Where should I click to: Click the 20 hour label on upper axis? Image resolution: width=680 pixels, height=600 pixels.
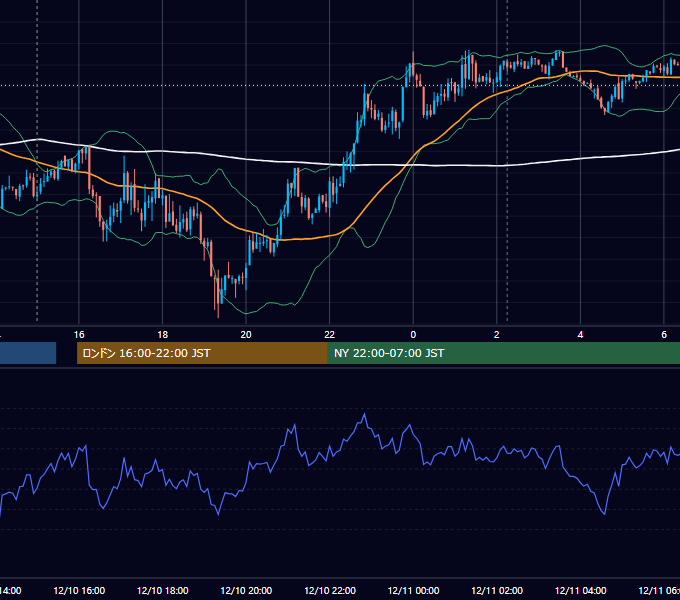246,335
